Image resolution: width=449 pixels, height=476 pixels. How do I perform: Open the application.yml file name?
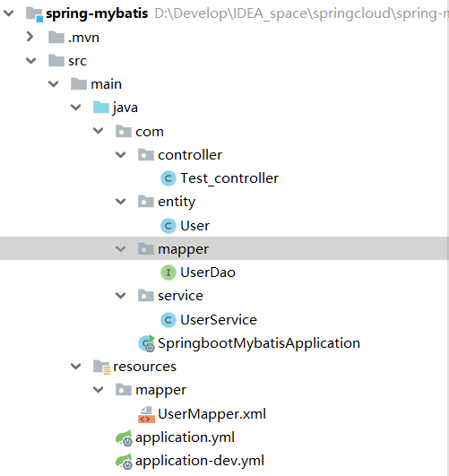coord(185,437)
